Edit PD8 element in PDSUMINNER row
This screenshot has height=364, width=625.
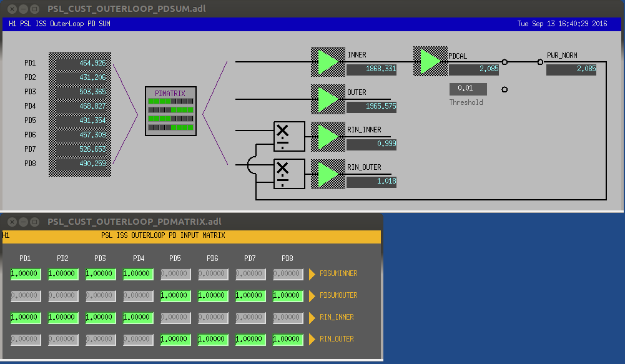[x=288, y=274]
